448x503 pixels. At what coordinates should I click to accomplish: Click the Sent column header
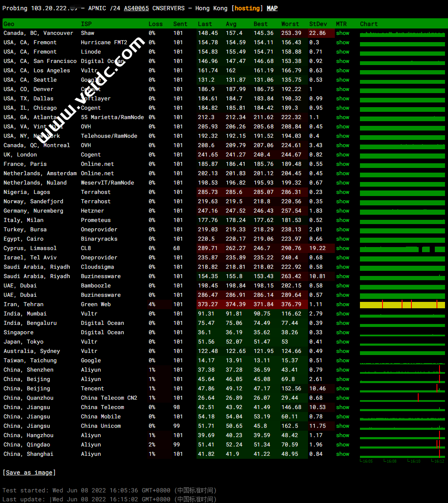click(x=180, y=24)
